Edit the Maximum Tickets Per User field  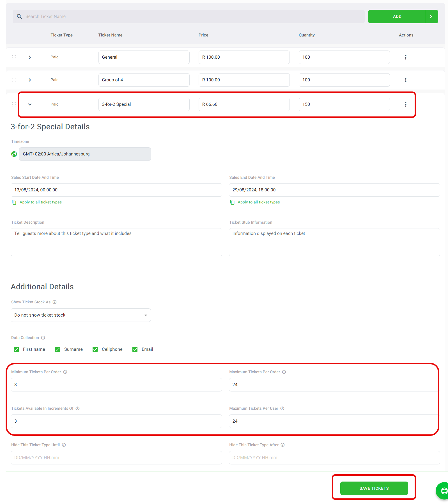[334, 421]
